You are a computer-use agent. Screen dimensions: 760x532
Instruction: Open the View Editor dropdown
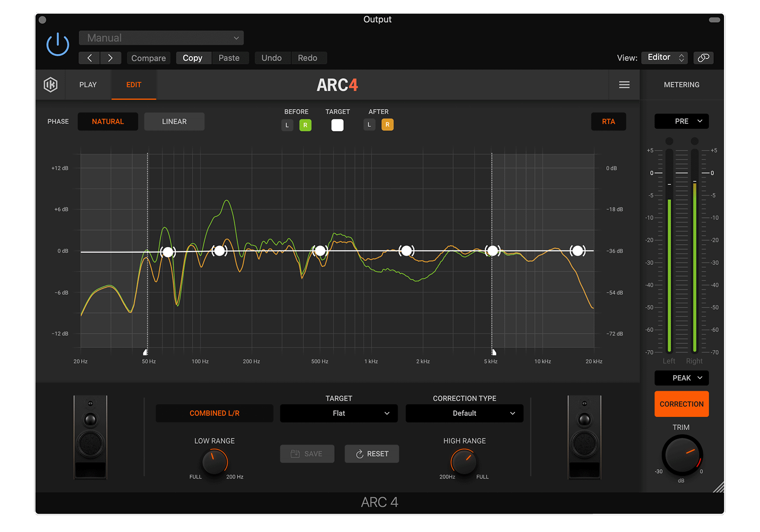click(x=665, y=58)
